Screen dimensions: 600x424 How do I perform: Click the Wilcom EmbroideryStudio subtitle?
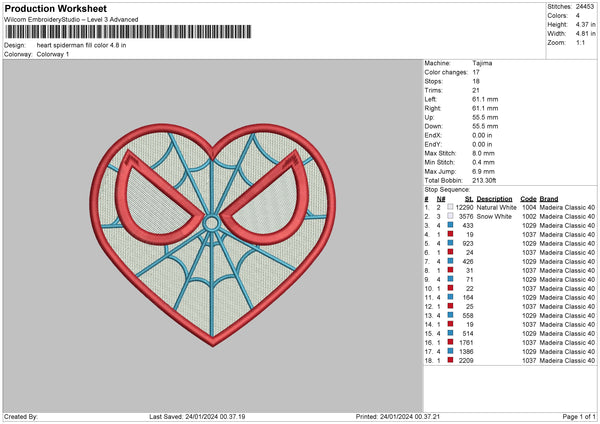click(x=71, y=20)
